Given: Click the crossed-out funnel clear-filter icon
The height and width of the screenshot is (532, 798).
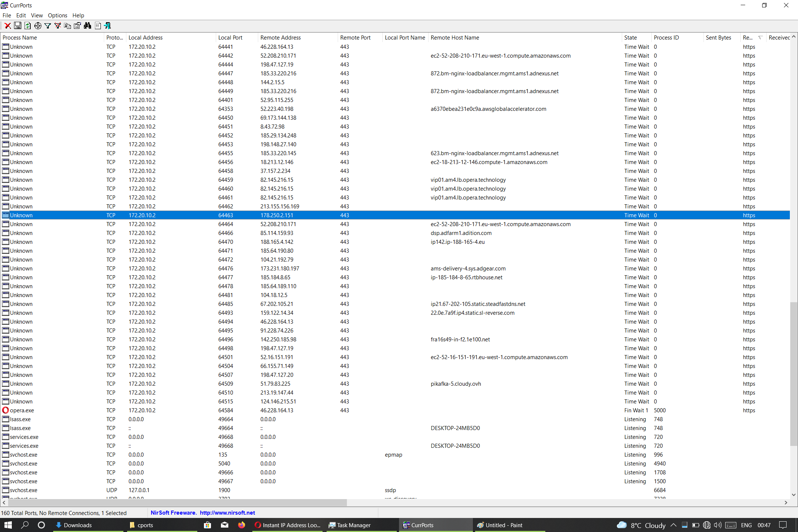Looking at the screenshot, I should pyautogui.click(x=58, y=25).
